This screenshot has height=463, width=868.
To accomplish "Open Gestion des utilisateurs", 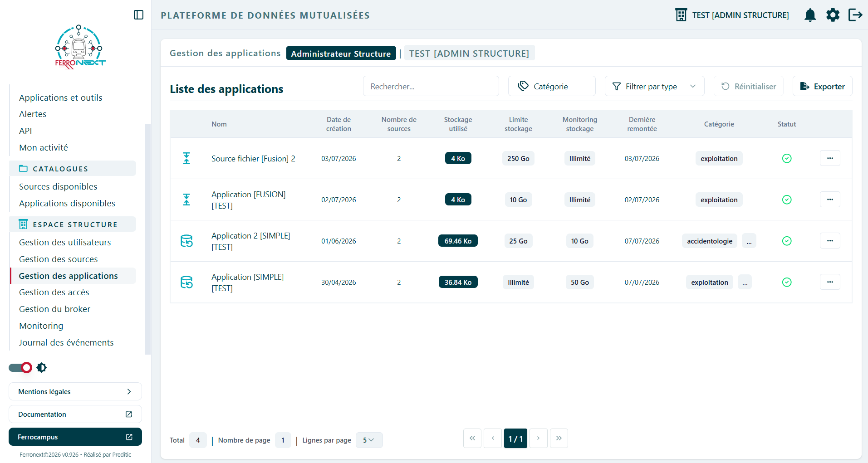I will 65,242.
